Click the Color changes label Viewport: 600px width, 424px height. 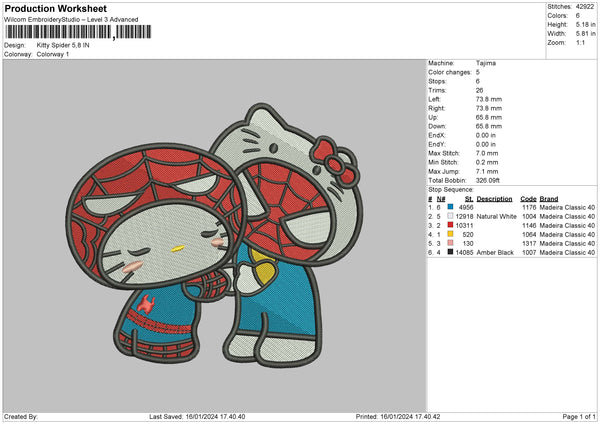450,72
